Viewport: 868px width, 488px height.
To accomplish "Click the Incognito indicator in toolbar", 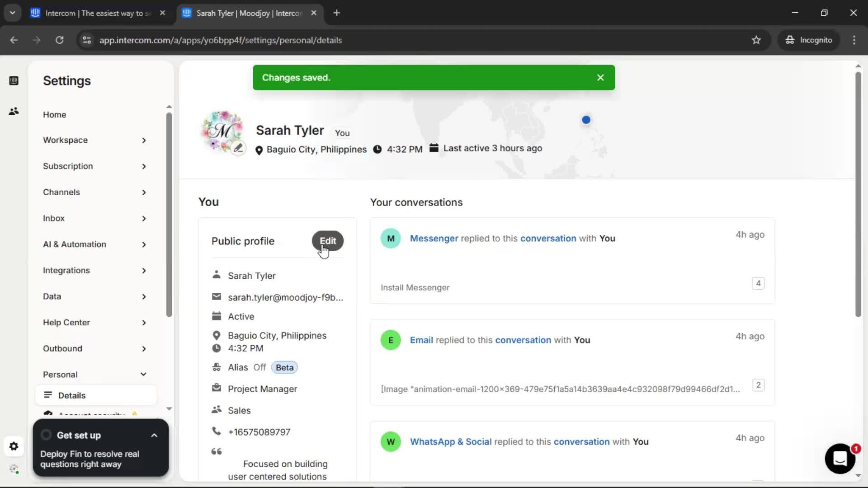I will (809, 40).
